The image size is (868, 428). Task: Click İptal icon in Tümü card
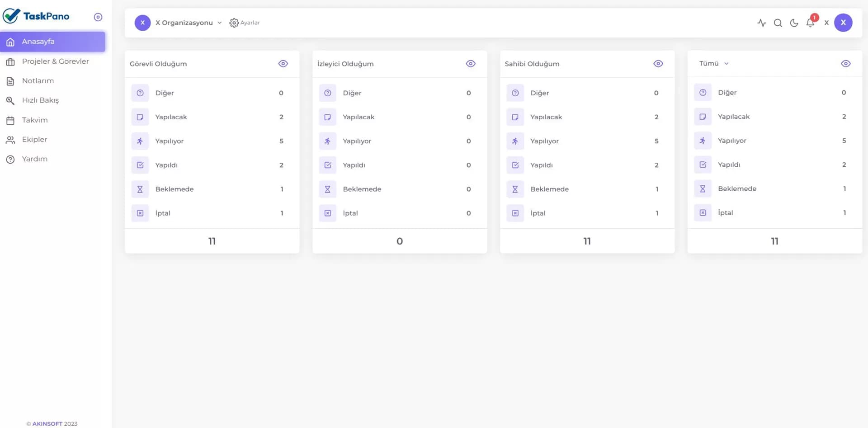click(703, 213)
